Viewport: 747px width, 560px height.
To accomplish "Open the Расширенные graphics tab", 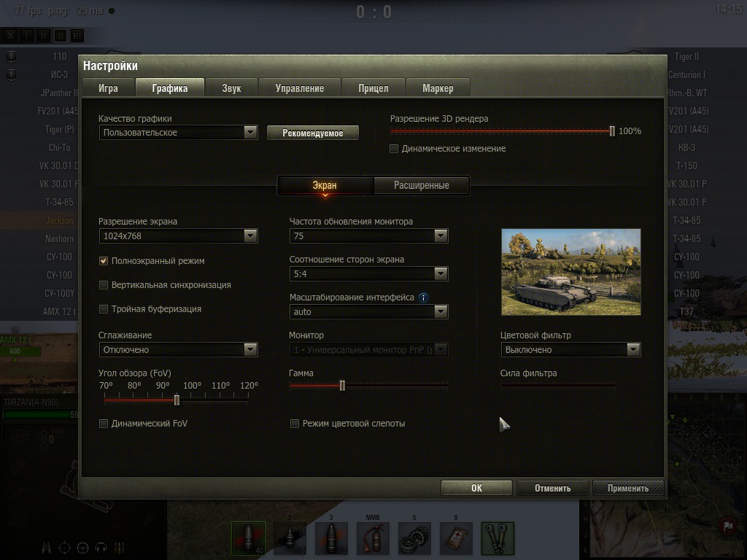I will (x=421, y=185).
